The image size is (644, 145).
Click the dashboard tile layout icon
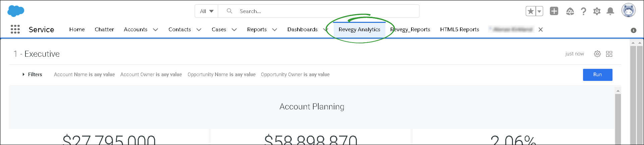[x=609, y=54]
